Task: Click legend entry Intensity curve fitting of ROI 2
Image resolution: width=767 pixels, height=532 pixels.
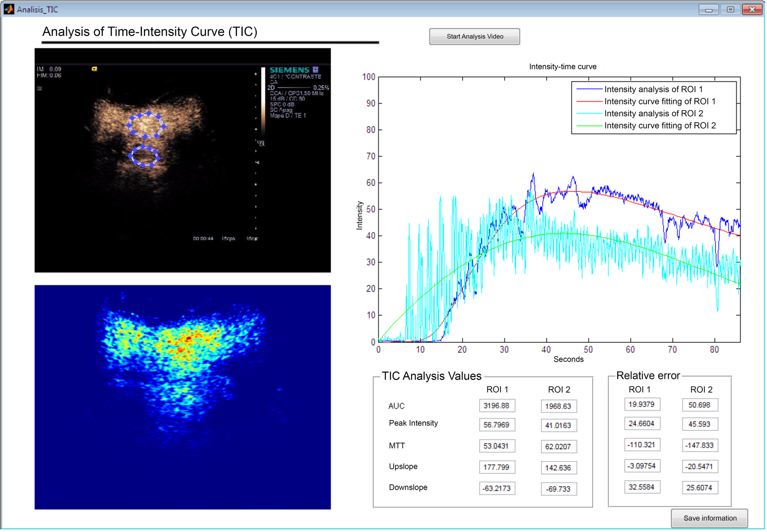Action: [x=660, y=126]
